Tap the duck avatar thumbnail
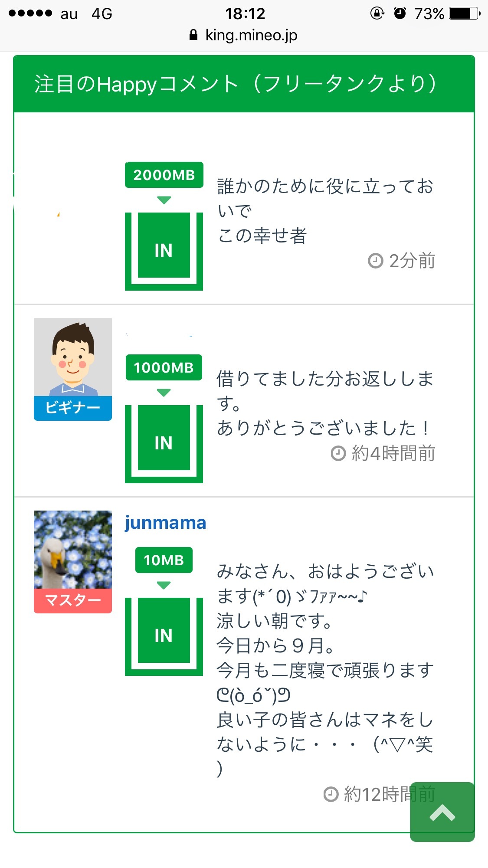The height and width of the screenshot is (868, 488). click(x=73, y=550)
